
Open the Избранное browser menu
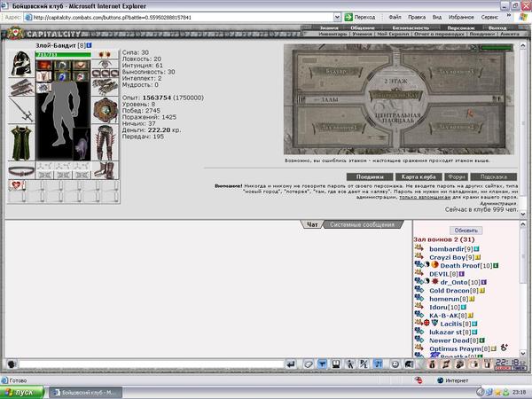[x=461, y=17]
